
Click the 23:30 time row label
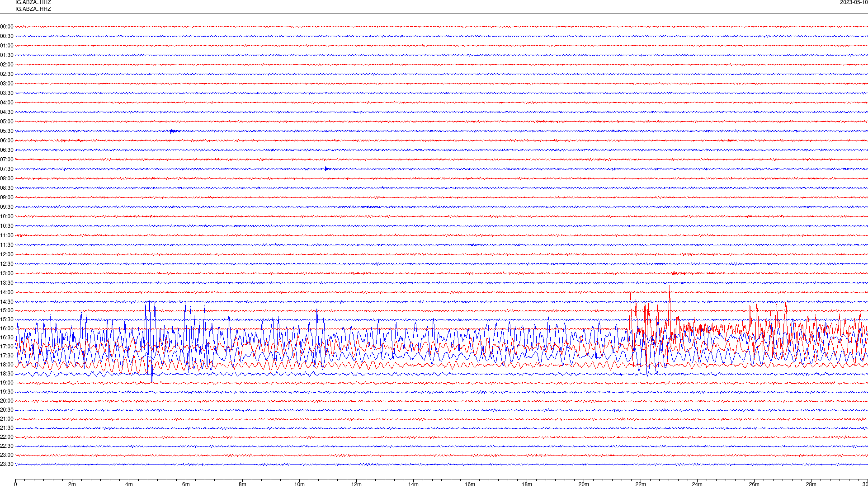(x=7, y=464)
